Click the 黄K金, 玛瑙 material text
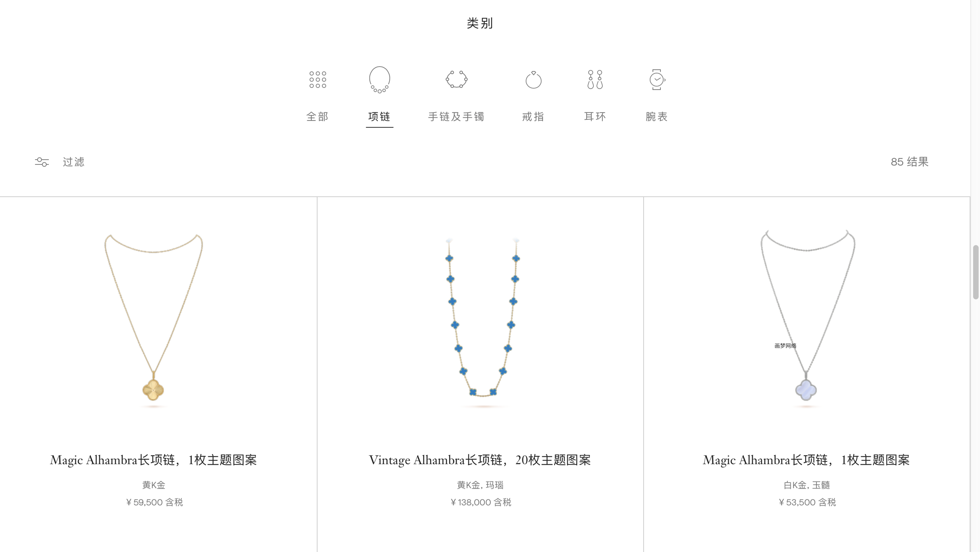The width and height of the screenshot is (980, 552). (480, 485)
